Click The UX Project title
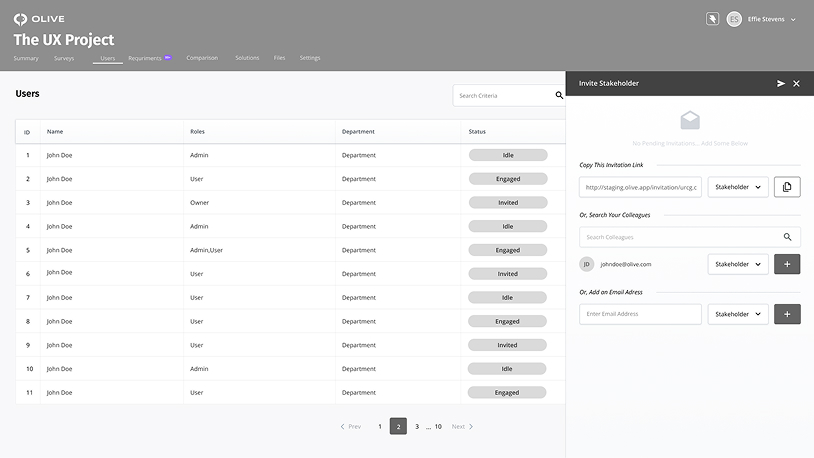 tap(64, 39)
